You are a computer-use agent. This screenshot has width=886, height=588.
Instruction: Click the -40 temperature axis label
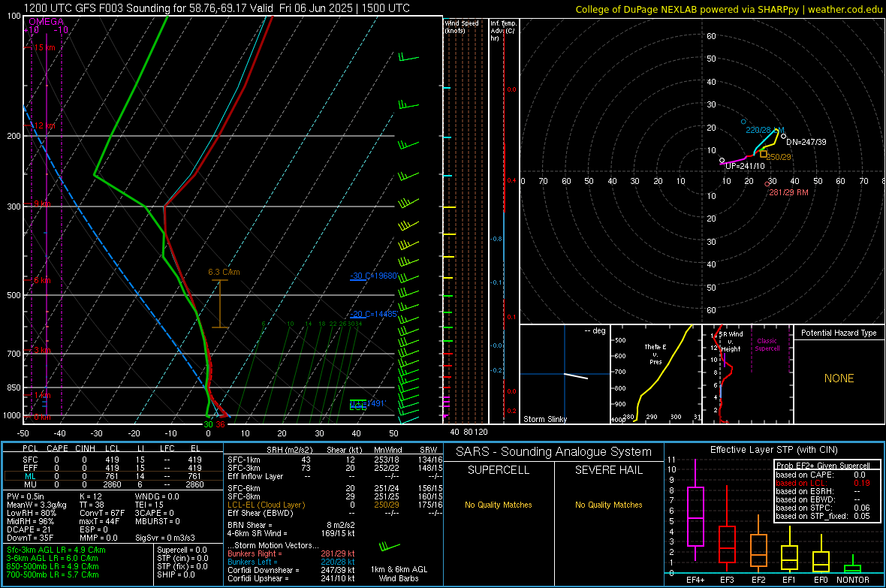tap(59, 433)
